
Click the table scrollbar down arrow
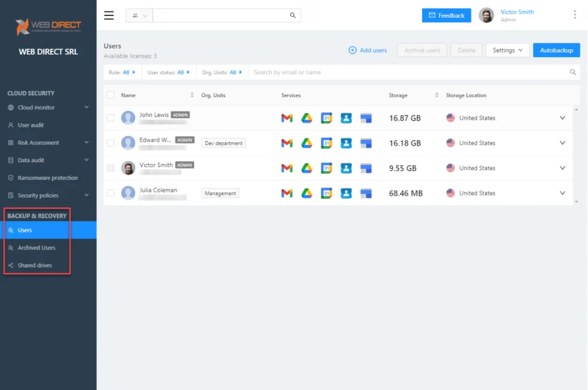(576, 202)
